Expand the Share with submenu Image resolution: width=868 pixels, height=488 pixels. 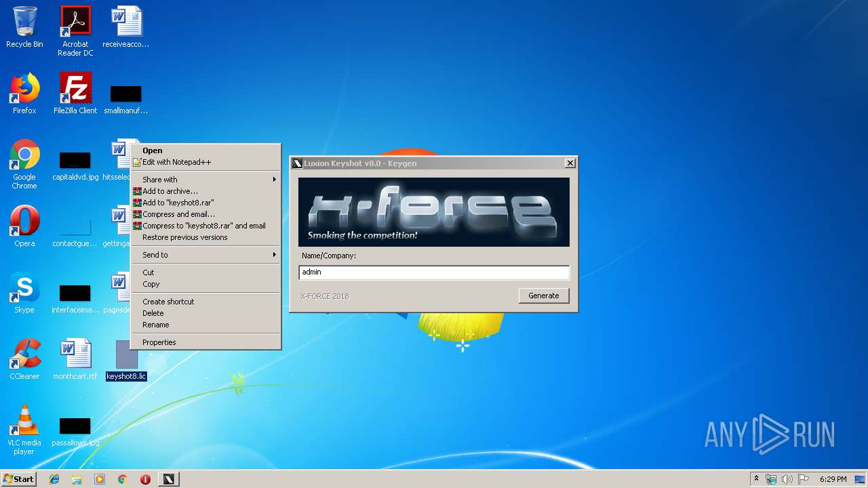(205, 180)
